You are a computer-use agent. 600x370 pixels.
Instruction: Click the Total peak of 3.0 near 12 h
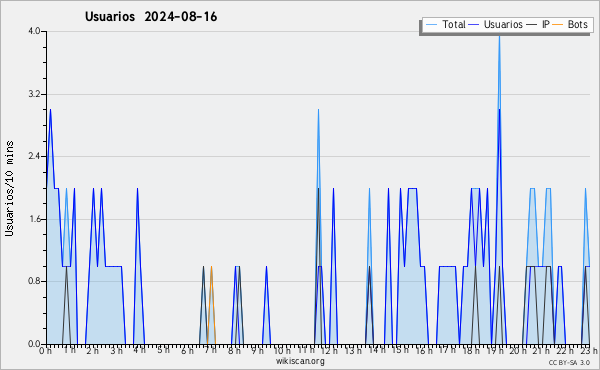pyautogui.click(x=318, y=110)
